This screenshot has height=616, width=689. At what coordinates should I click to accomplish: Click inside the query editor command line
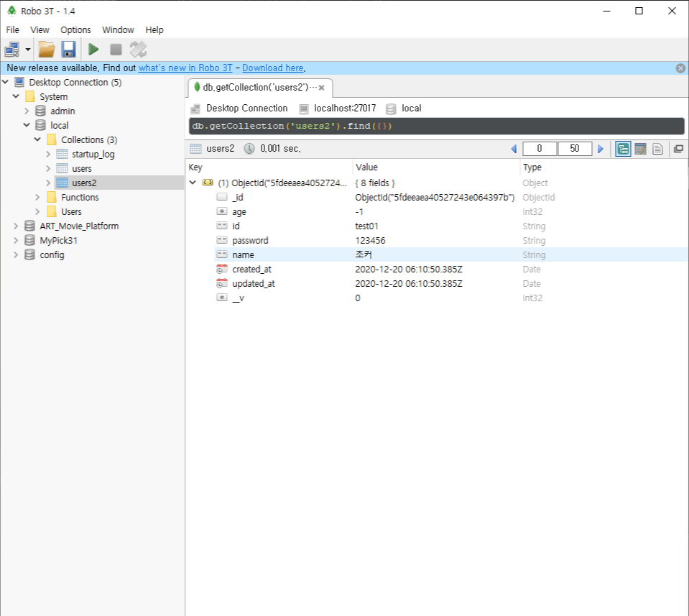pos(436,127)
